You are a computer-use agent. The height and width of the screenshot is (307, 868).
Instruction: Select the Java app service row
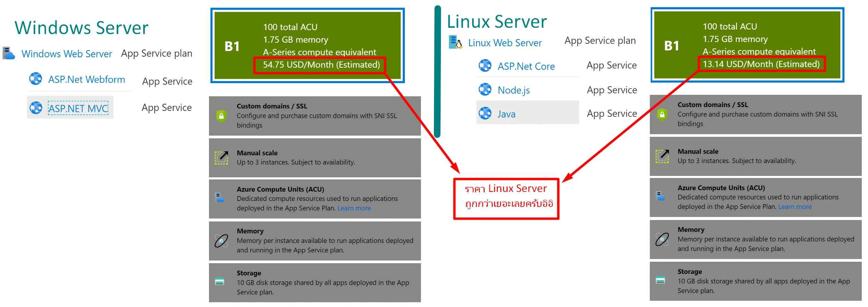pyautogui.click(x=528, y=113)
